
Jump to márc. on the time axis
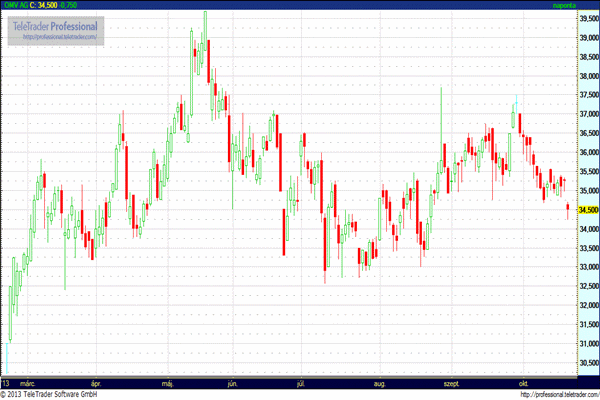(x=29, y=383)
